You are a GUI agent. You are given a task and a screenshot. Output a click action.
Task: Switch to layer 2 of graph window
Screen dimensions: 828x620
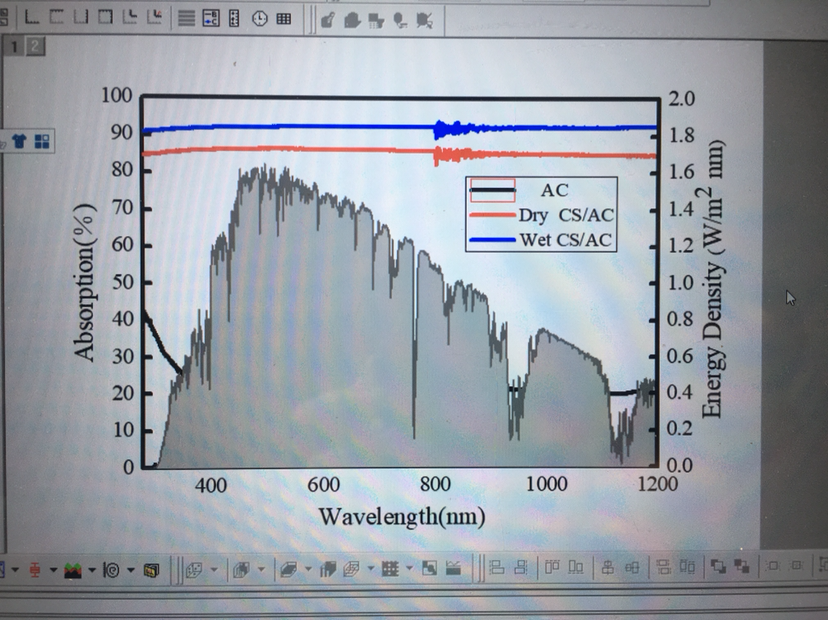[35, 46]
